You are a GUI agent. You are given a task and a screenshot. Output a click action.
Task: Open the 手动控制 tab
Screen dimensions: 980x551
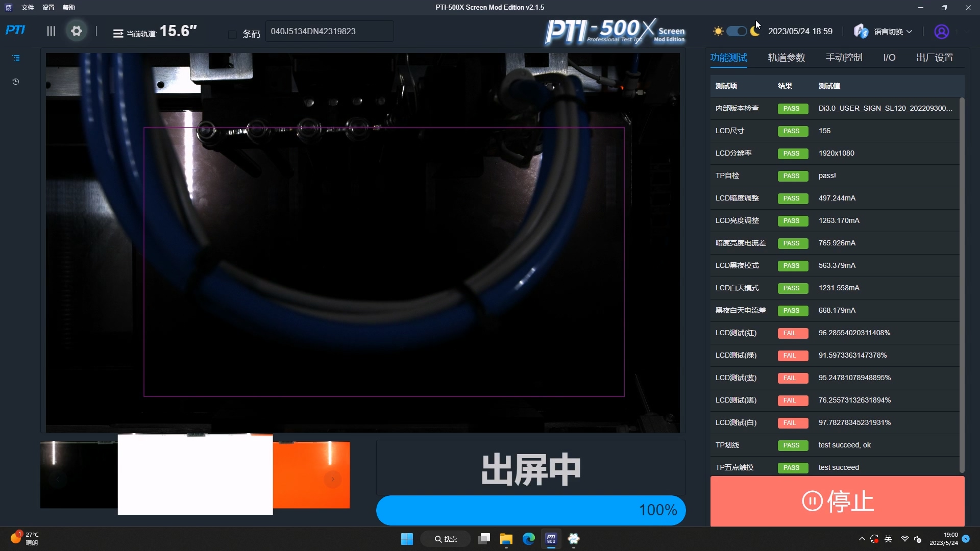click(x=844, y=58)
